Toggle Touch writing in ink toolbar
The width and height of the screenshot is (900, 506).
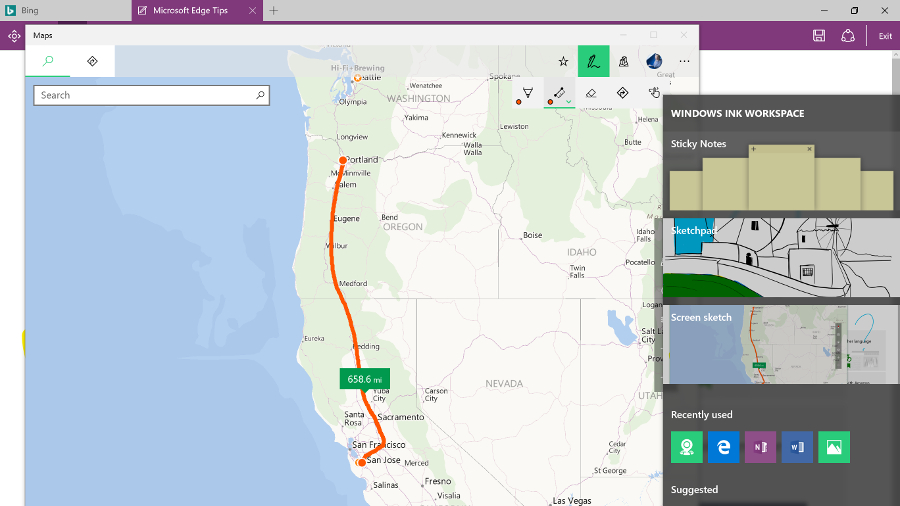(x=654, y=93)
